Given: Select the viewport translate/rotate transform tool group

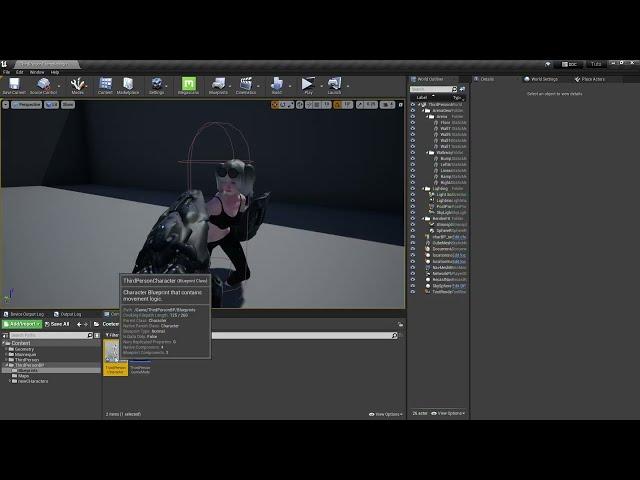Looking at the screenshot, I should tap(282, 105).
